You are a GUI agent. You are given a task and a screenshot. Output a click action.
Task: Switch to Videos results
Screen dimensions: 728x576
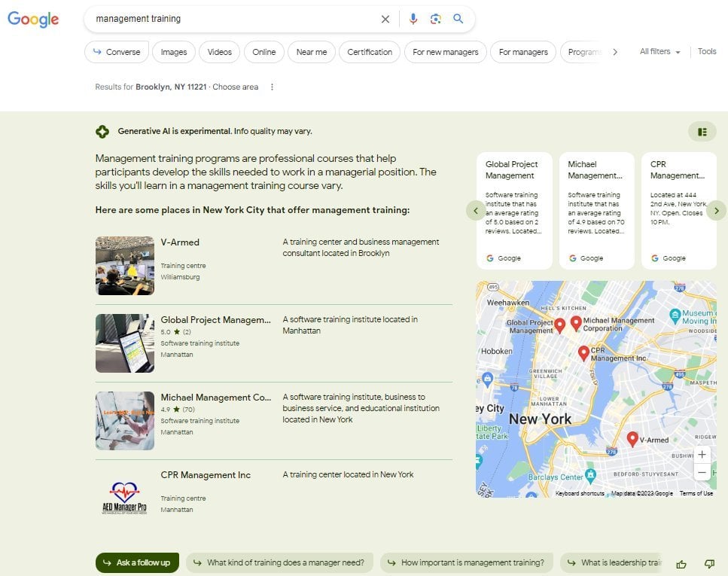(x=220, y=52)
